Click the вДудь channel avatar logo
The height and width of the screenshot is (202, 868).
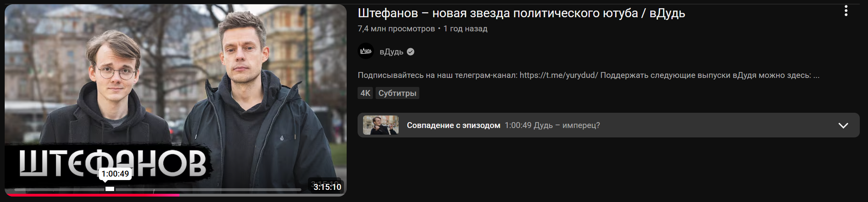(x=366, y=51)
